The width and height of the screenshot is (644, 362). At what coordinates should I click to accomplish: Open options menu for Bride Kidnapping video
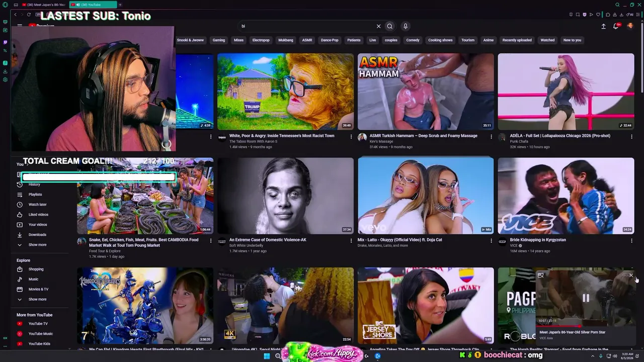coord(631,240)
